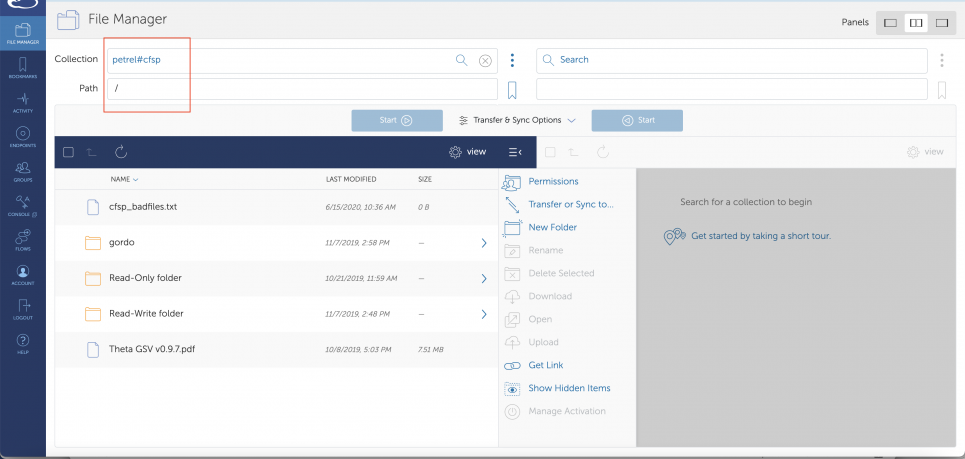Toggle the select all checkbox in left pane
965x459 pixels.
[x=68, y=152]
